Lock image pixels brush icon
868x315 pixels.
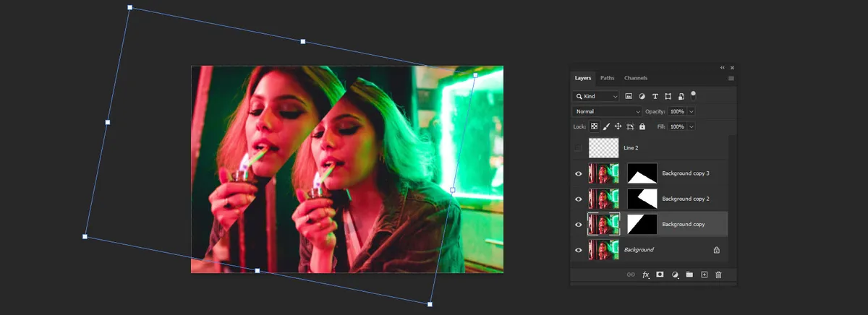click(606, 126)
